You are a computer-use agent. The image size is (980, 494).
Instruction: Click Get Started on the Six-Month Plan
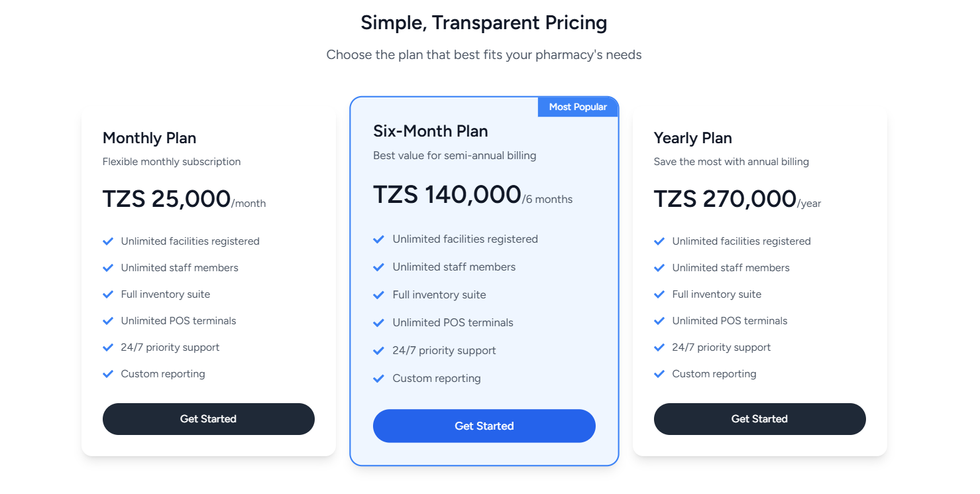point(484,426)
